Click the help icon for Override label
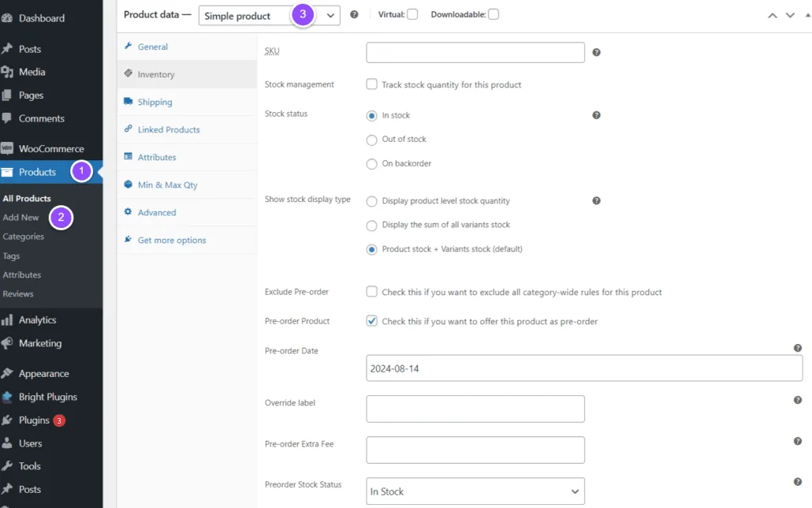812x508 pixels. click(x=798, y=400)
